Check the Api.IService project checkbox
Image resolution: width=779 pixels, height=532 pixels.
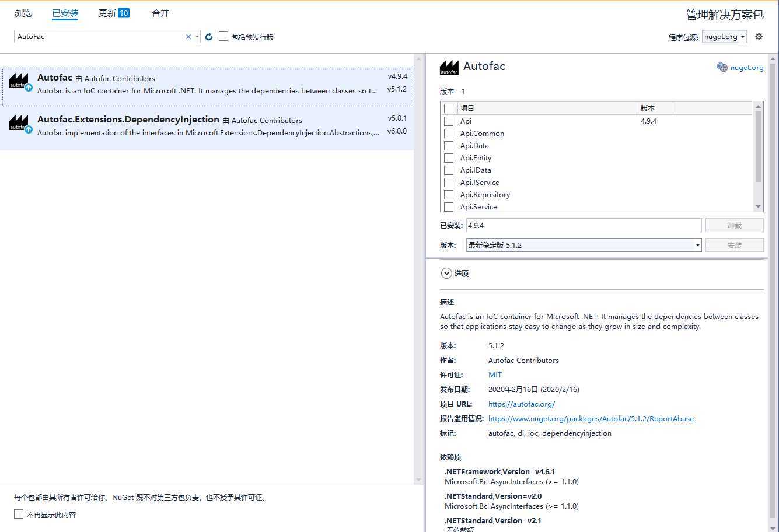pos(449,183)
